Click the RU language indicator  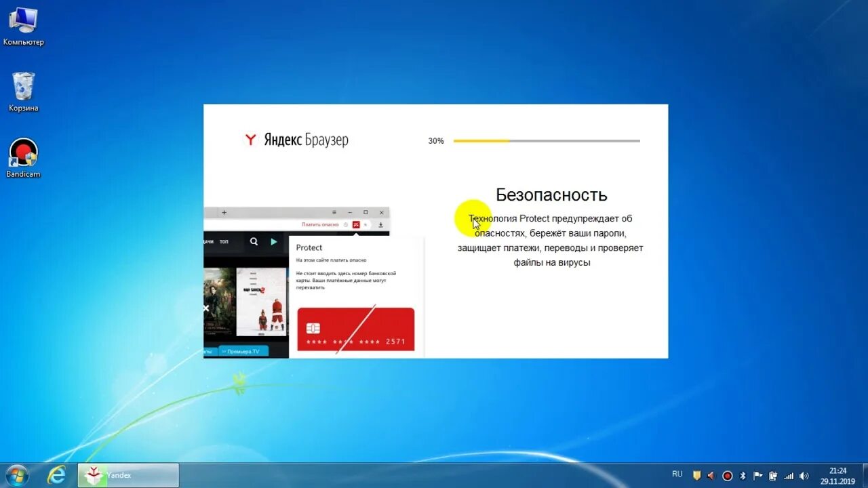(677, 474)
